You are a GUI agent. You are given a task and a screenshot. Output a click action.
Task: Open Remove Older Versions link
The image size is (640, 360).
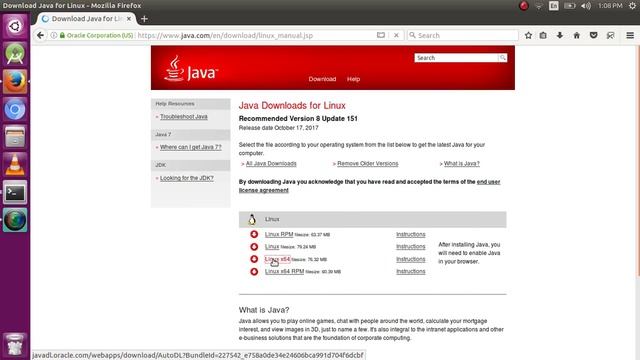point(367,164)
